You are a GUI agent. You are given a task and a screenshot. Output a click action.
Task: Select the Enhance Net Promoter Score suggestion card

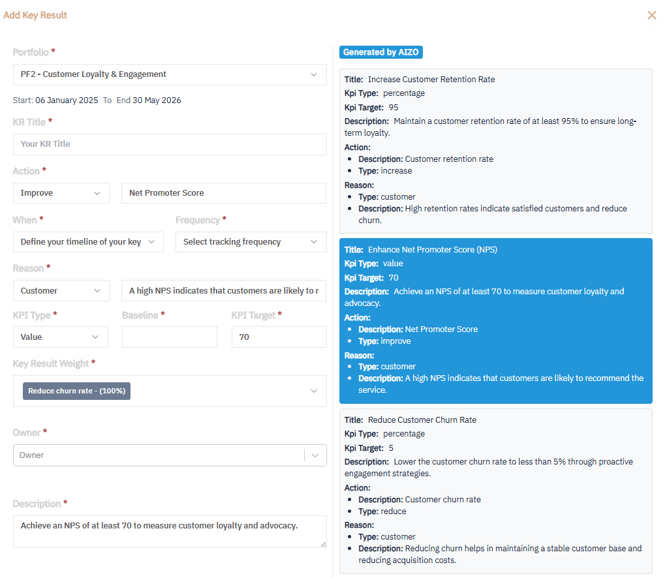tap(495, 319)
